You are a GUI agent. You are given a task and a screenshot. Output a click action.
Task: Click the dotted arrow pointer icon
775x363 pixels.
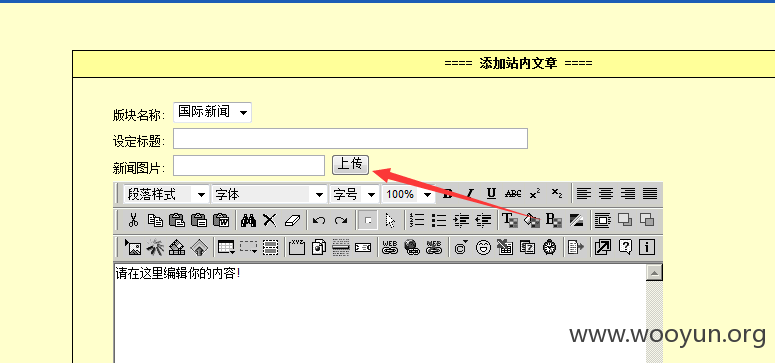390,221
